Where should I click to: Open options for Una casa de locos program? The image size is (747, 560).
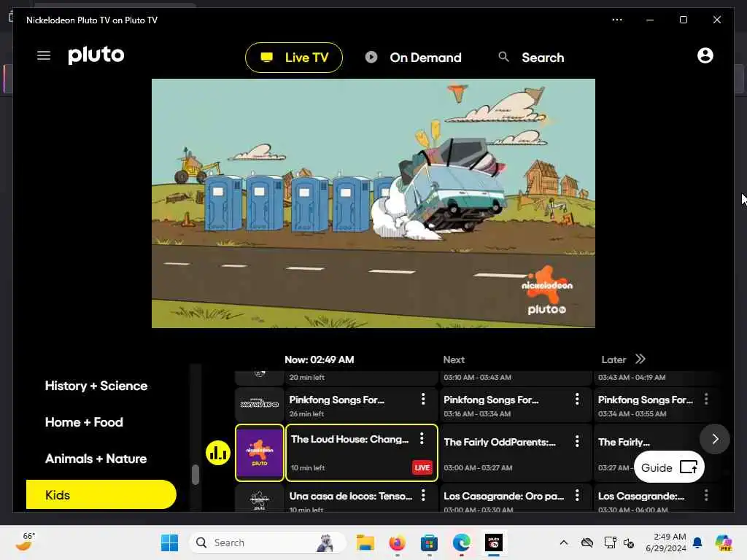pyautogui.click(x=423, y=495)
